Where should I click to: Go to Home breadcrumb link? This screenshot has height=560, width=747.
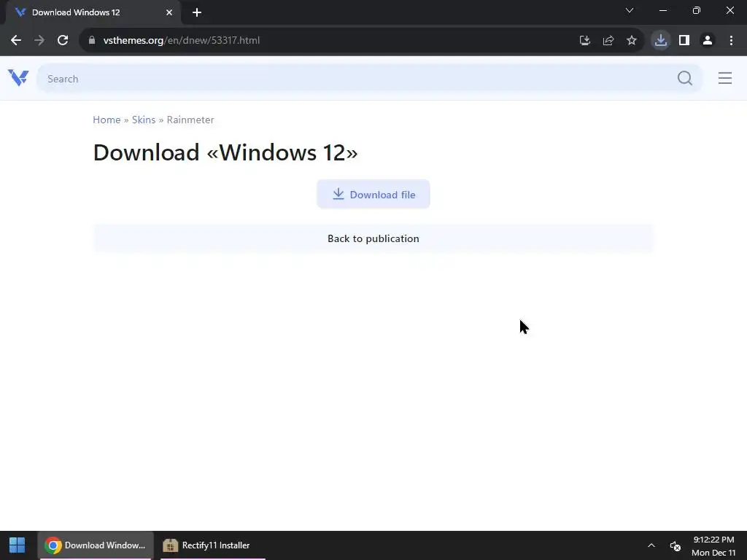pos(107,120)
